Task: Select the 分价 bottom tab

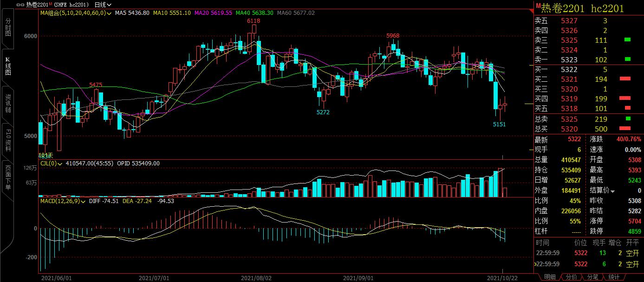Action: 571,277
